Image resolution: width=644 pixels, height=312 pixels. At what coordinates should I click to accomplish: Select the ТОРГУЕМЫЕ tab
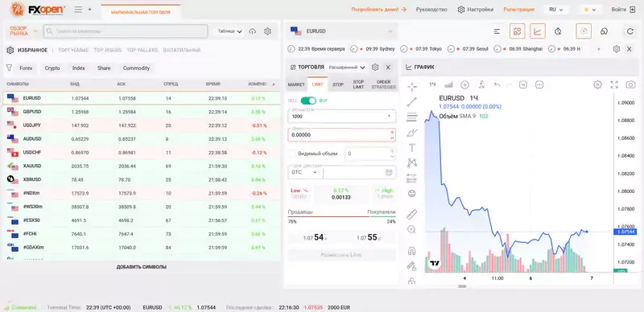pyautogui.click(x=73, y=50)
